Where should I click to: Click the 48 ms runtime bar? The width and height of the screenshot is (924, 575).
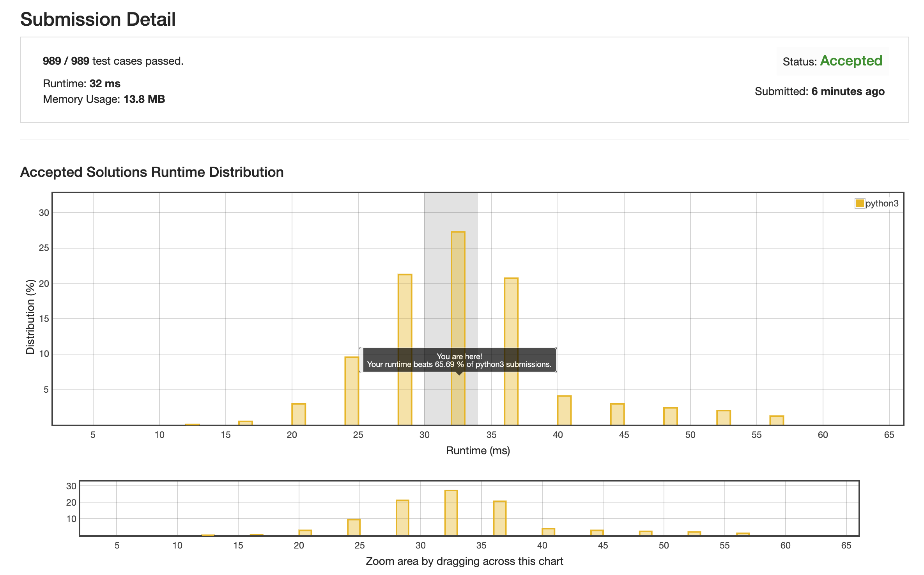(671, 416)
